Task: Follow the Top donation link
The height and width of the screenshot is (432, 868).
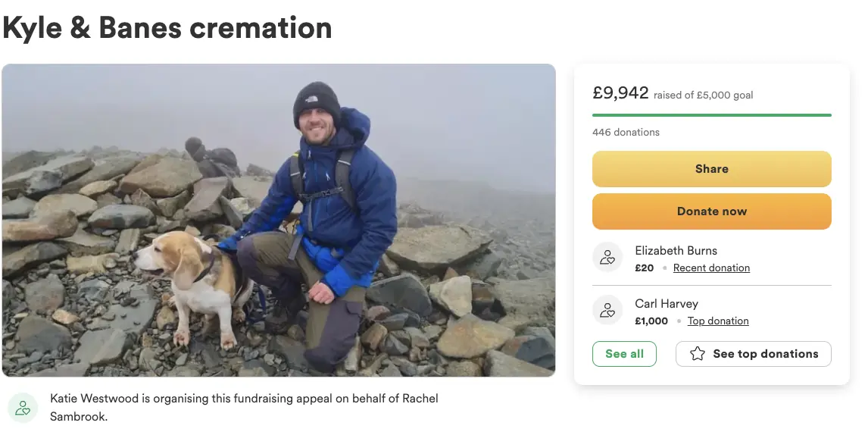Action: click(x=718, y=321)
